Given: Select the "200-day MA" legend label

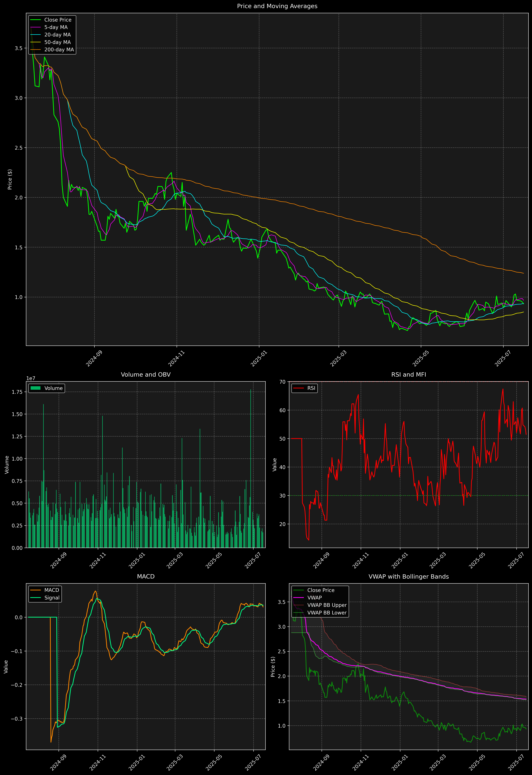Looking at the screenshot, I should [x=59, y=50].
